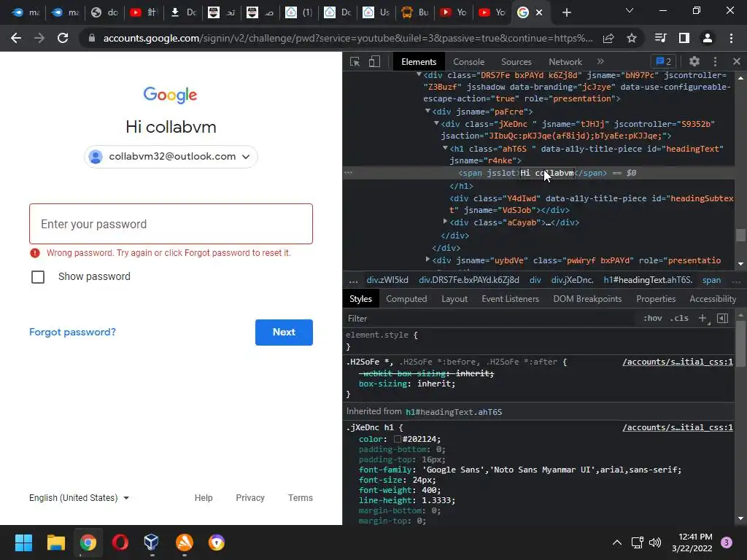Open the media controls icon in toolbar
747x560 pixels.
point(660,38)
